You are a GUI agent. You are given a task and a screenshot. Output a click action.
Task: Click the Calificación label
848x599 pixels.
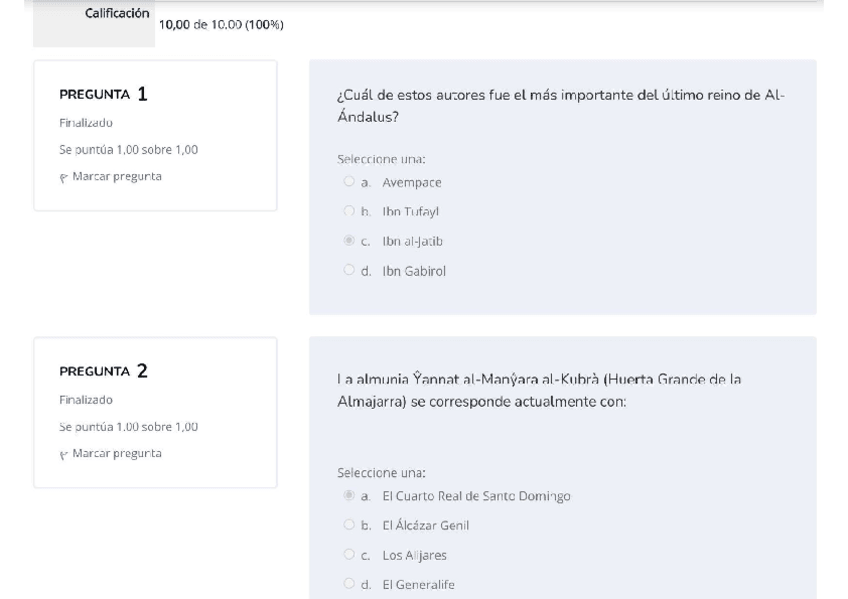tap(118, 14)
